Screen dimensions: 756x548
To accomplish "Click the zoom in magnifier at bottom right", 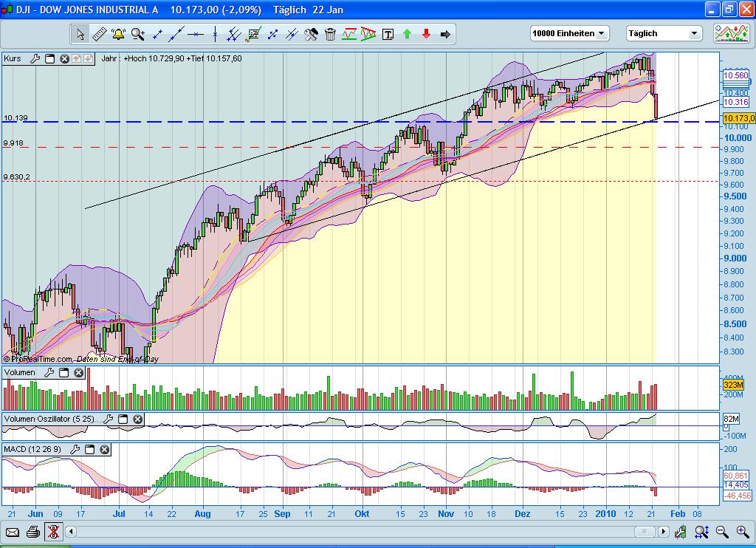I will (742, 532).
